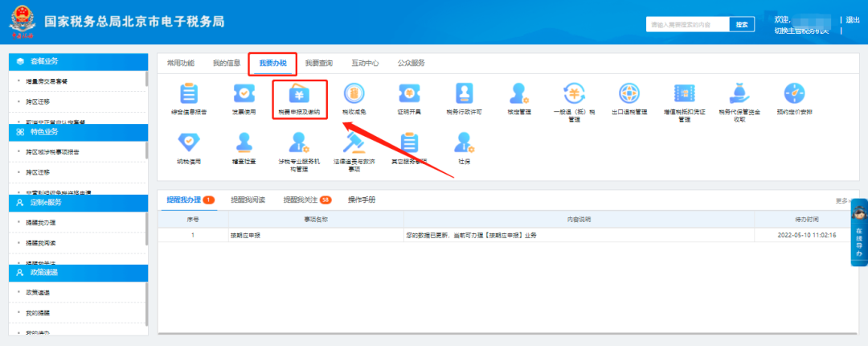
Task: Click the 搜索 button
Action: tap(742, 24)
